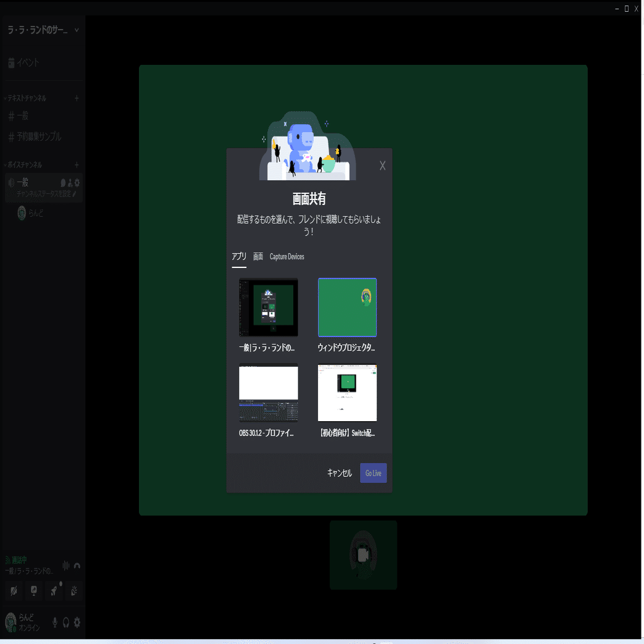644x644 pixels.
Task: Toggle headphone deafen
Action: point(66,622)
